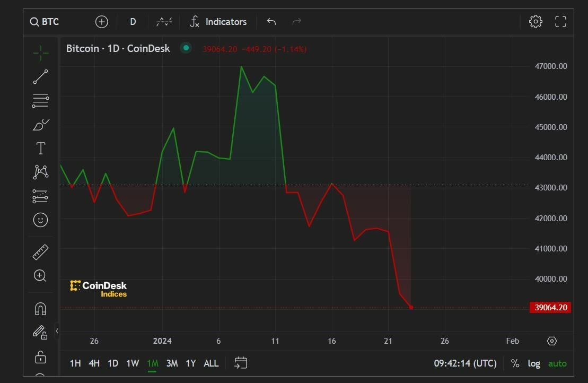Open chart settings gear
588x383 pixels.
[536, 22]
